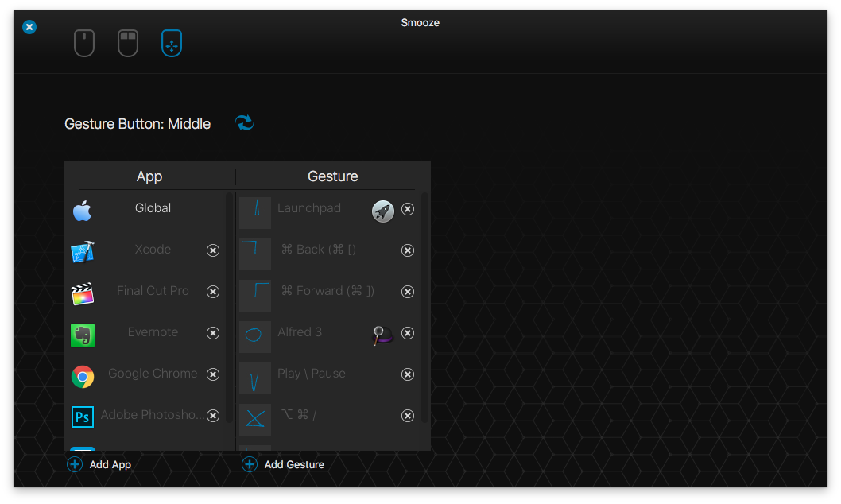
Task: Delete the ⌥ ⌘ / gesture
Action: 408,416
